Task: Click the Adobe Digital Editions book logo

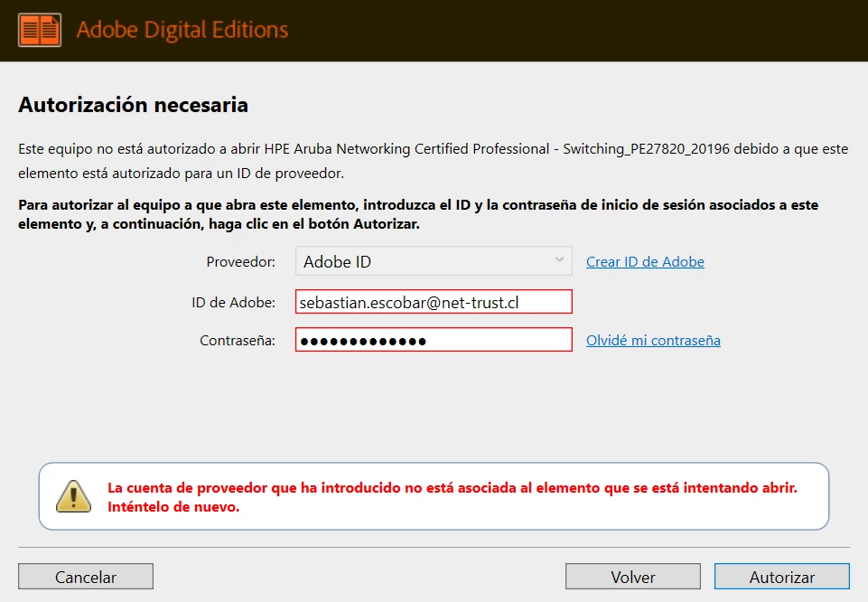Action: (40, 30)
